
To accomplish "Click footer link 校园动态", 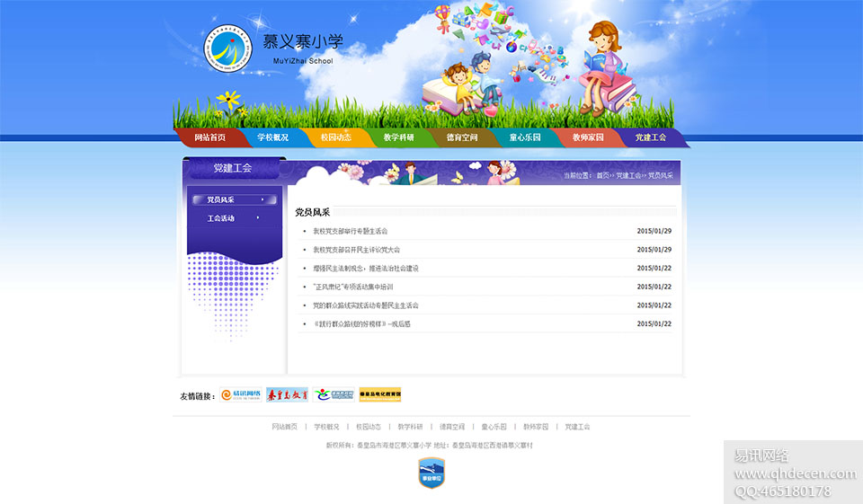I will [x=369, y=427].
